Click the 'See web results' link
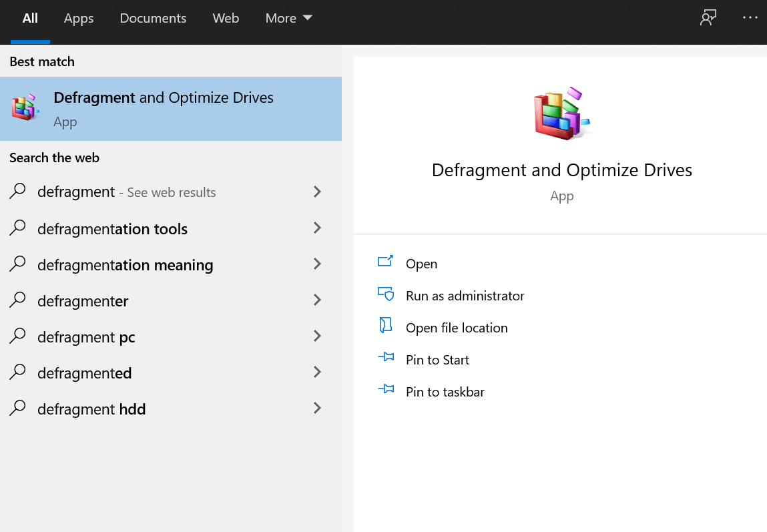 tap(174, 192)
